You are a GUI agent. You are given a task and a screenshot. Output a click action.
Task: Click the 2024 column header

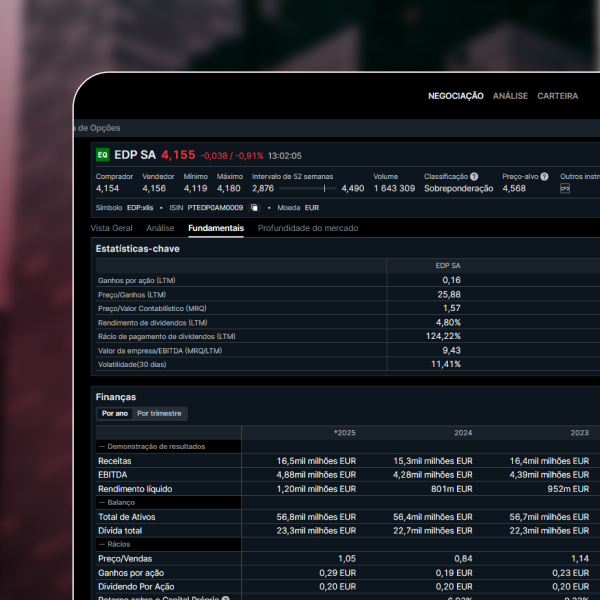tap(463, 433)
